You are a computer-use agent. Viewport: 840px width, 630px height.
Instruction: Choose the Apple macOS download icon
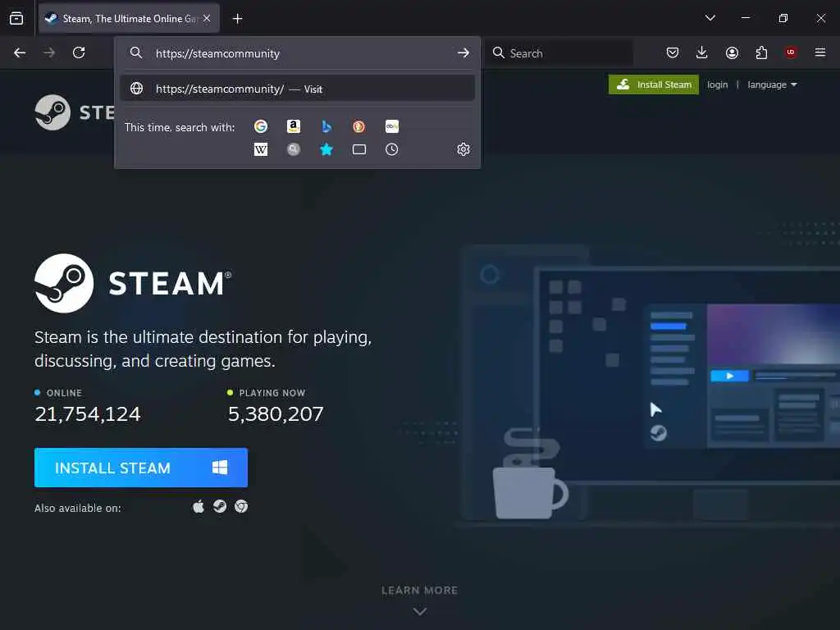coord(199,507)
